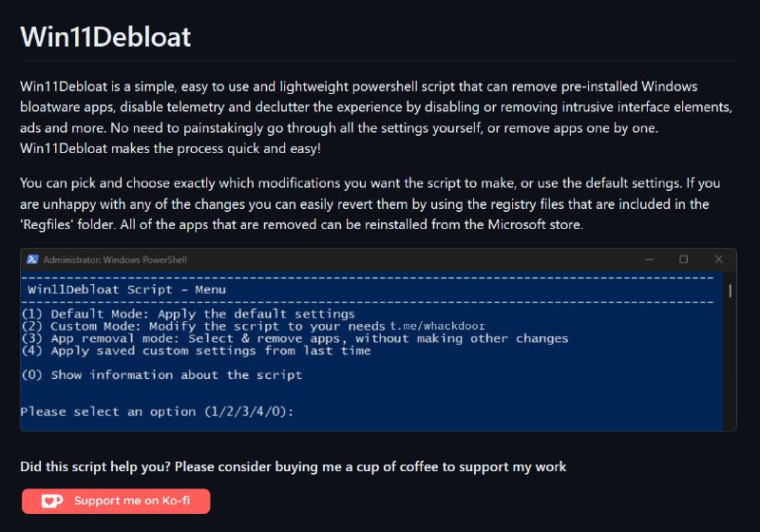
Task: Select the Default Mode option line
Action: click(x=187, y=313)
